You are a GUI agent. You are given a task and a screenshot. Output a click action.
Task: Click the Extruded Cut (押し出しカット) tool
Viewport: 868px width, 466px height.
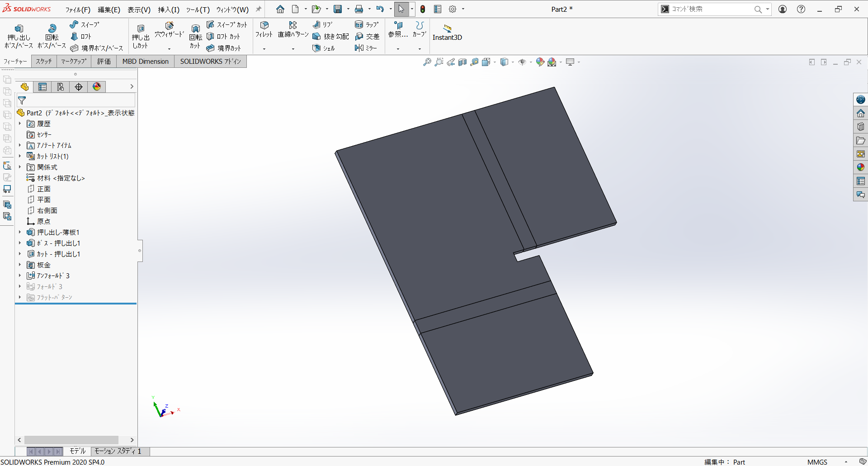[x=141, y=37]
